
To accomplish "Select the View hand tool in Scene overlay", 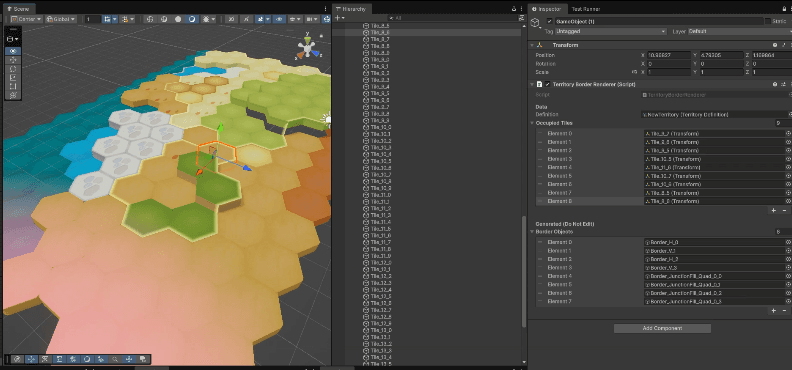I will click(13, 51).
